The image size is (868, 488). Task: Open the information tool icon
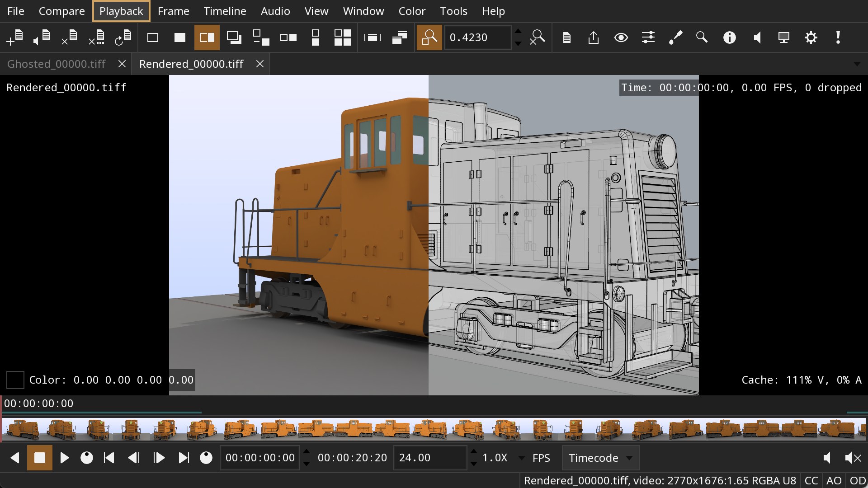(729, 38)
